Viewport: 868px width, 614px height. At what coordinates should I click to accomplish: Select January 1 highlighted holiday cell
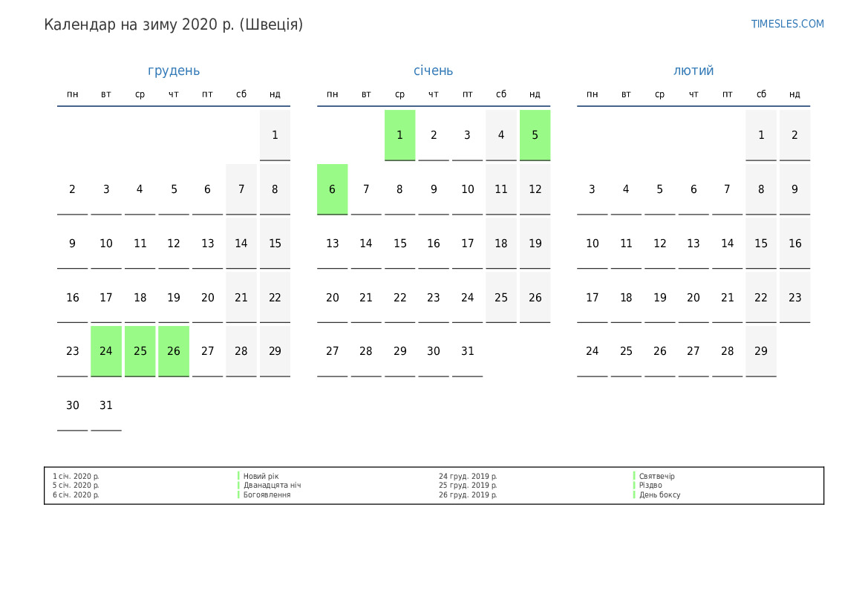tap(399, 135)
